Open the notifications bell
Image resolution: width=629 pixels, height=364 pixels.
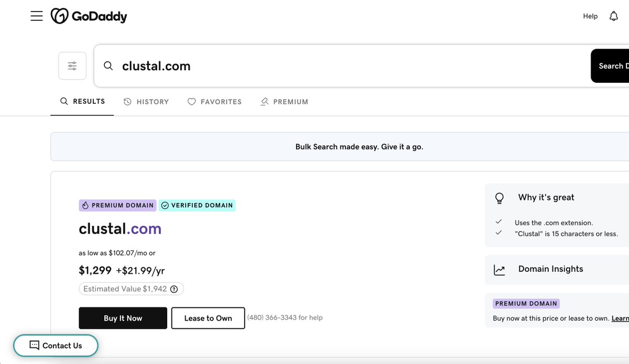point(614,16)
